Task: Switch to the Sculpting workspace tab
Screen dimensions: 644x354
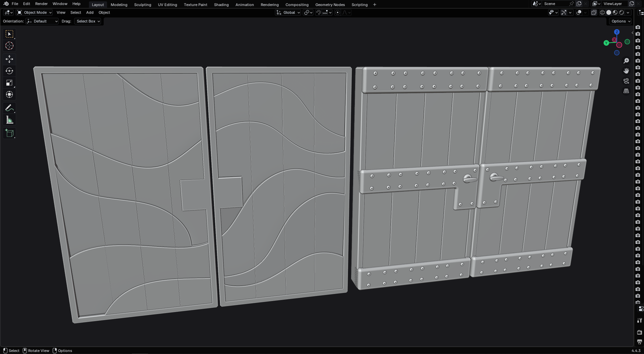Action: click(x=142, y=5)
